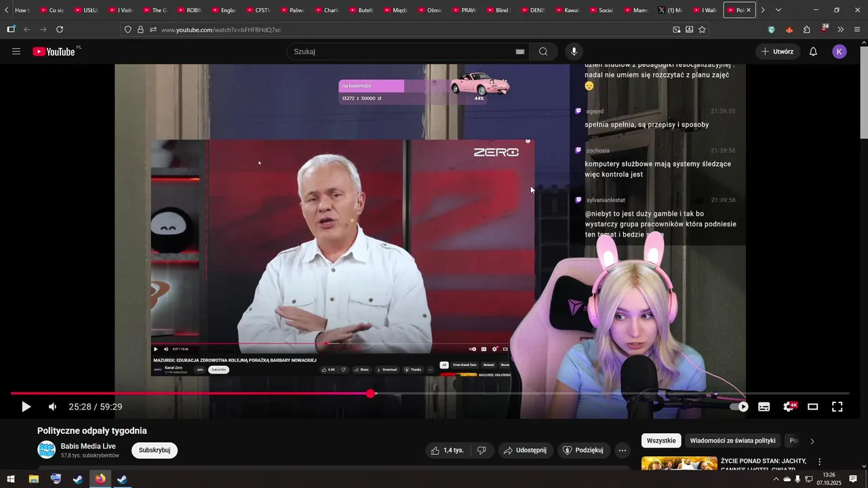
Task: Show hidden system tray icons
Action: [x=776, y=479]
